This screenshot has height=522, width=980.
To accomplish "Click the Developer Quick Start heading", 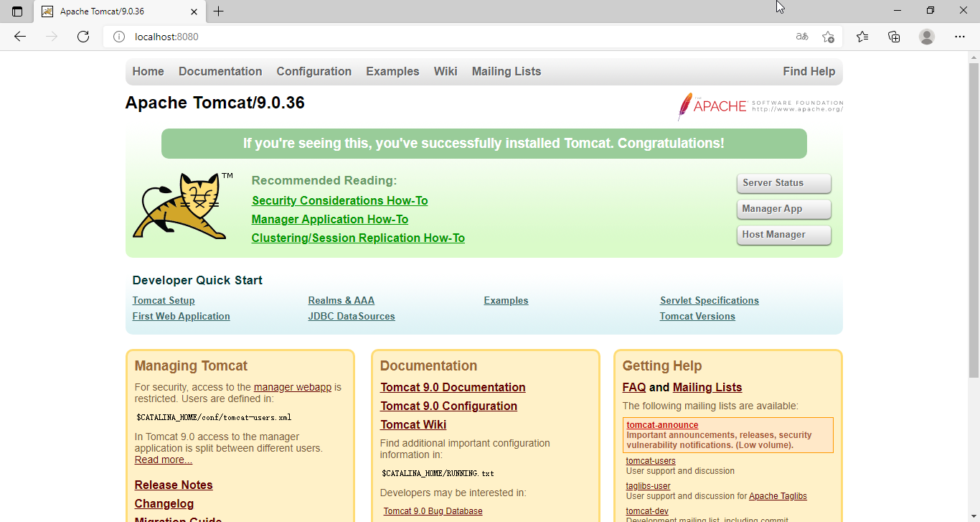I will (197, 281).
